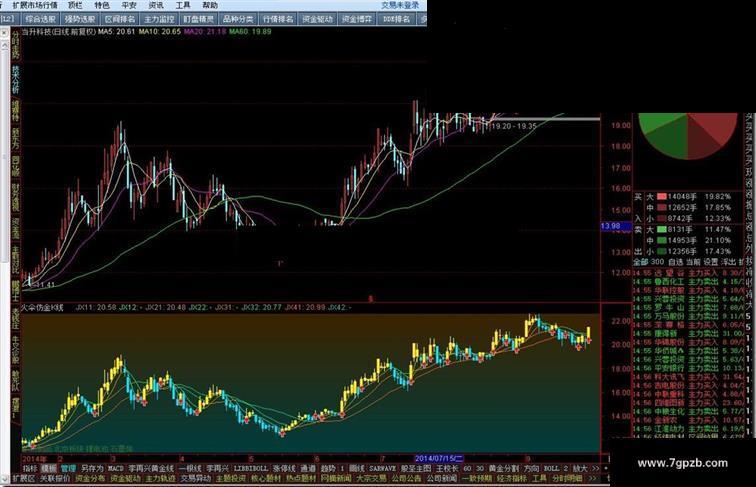
Task: Open 设置 in the monitor list
Action: pos(711,262)
